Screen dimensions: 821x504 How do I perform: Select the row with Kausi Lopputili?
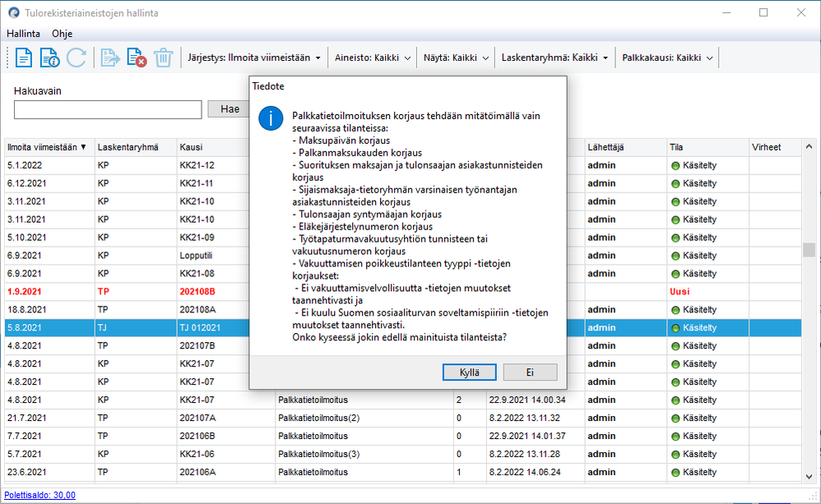[x=403, y=256]
